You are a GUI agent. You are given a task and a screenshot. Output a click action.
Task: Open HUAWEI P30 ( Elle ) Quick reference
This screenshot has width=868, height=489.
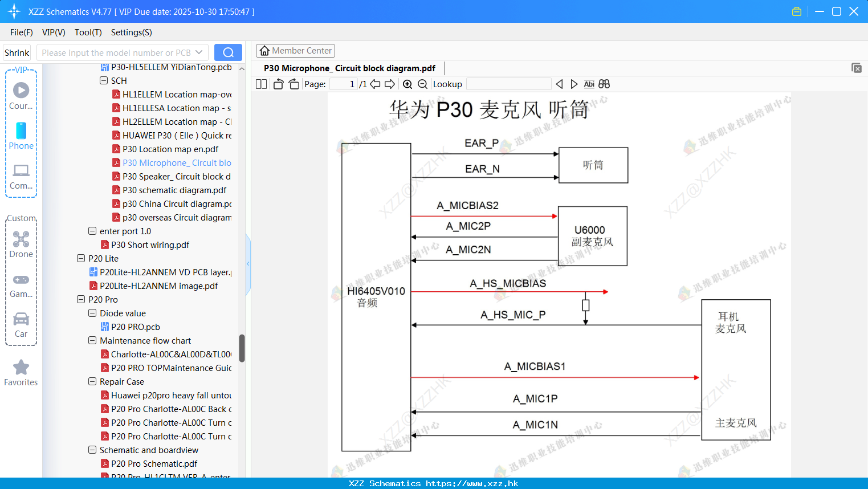coord(172,136)
